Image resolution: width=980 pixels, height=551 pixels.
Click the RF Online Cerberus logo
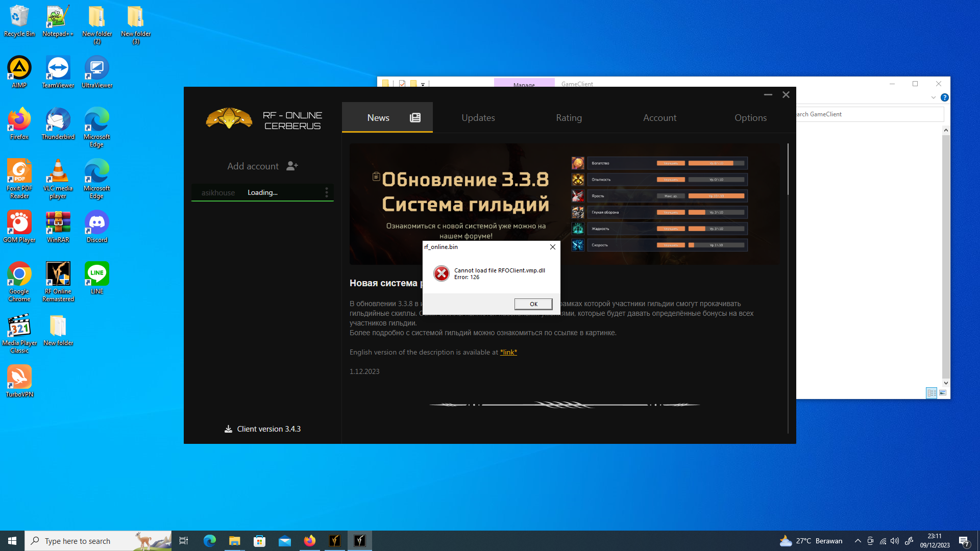(264, 119)
